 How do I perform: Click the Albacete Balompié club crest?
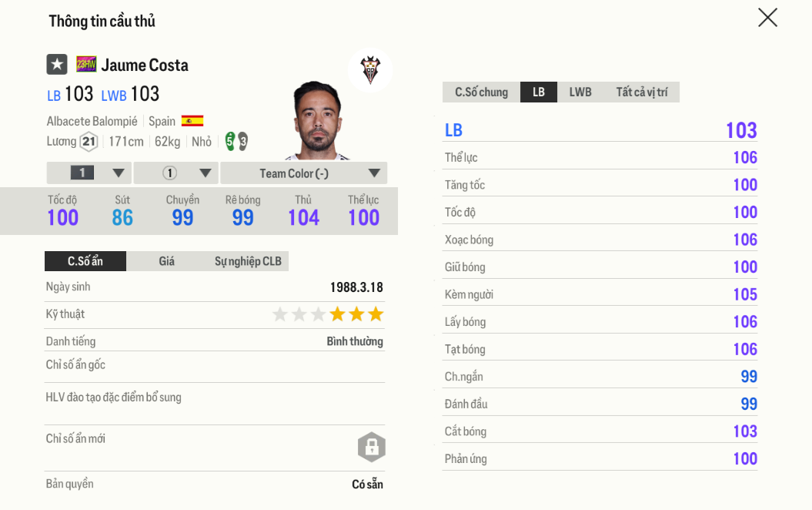click(x=370, y=70)
